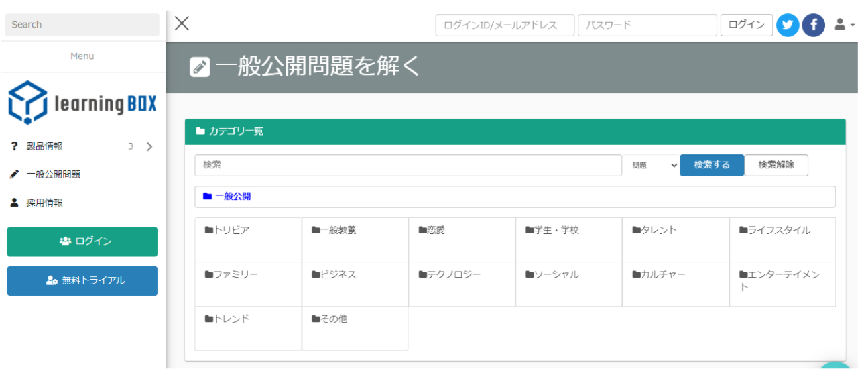Click the green ログイン sidebar button
Screen dimensions: 868x379
coord(82,241)
